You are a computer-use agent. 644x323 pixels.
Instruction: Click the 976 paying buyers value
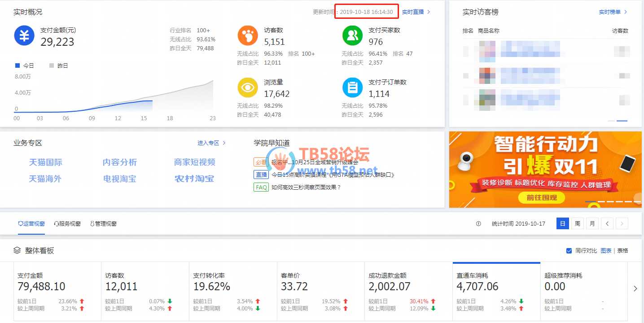coord(376,42)
